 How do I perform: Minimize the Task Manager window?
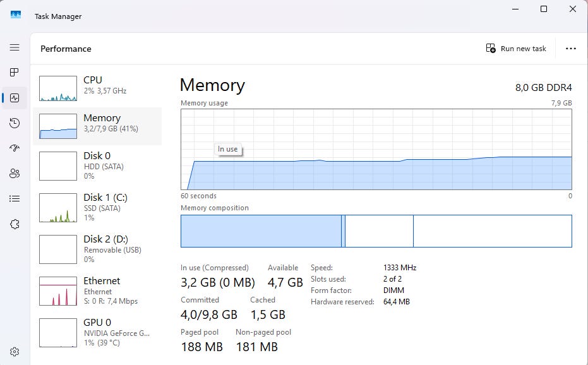click(515, 9)
